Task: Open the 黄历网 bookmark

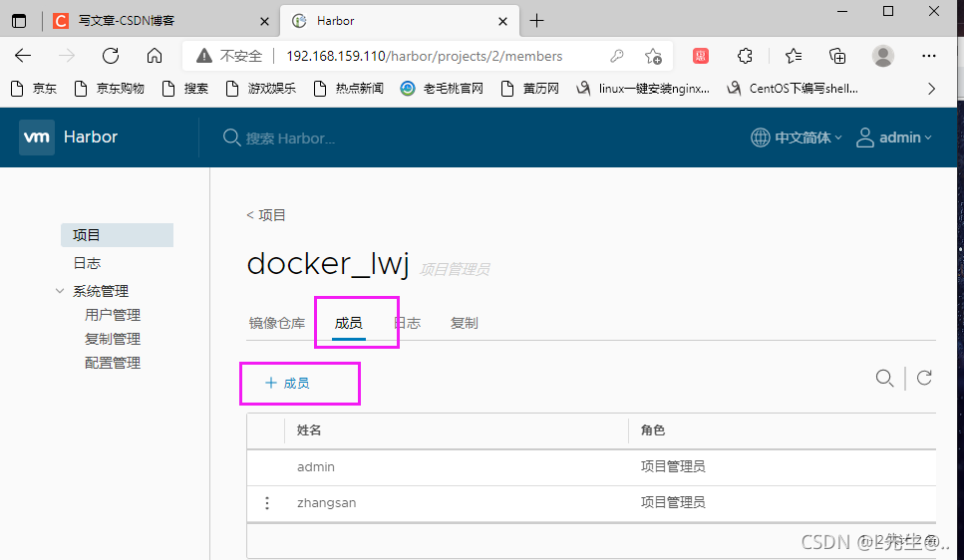Action: point(530,89)
